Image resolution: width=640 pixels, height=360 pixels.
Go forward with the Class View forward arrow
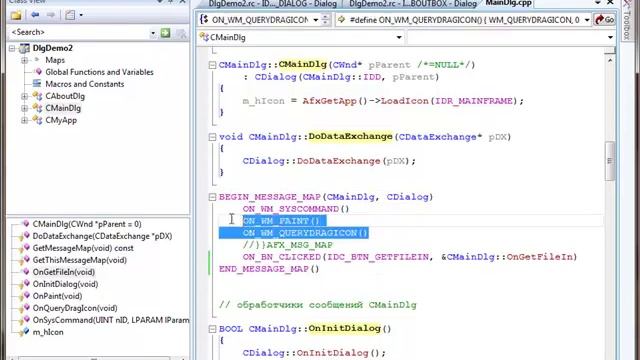(x=51, y=15)
